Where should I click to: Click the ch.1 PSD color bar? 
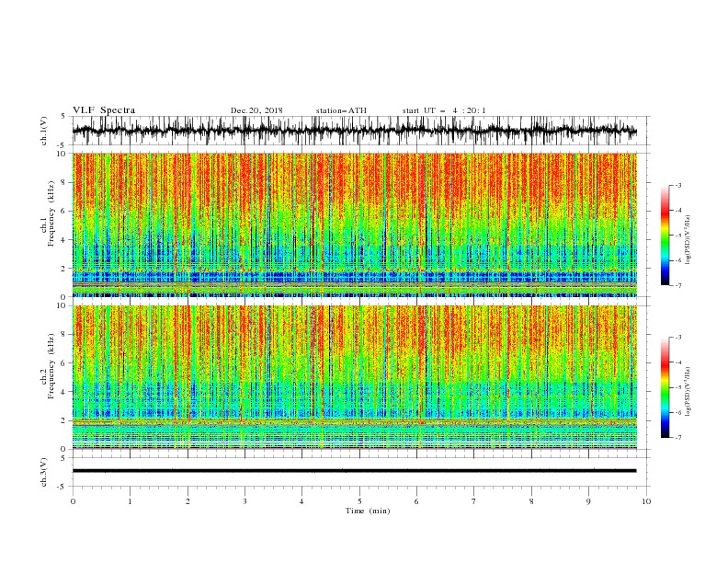(665, 236)
